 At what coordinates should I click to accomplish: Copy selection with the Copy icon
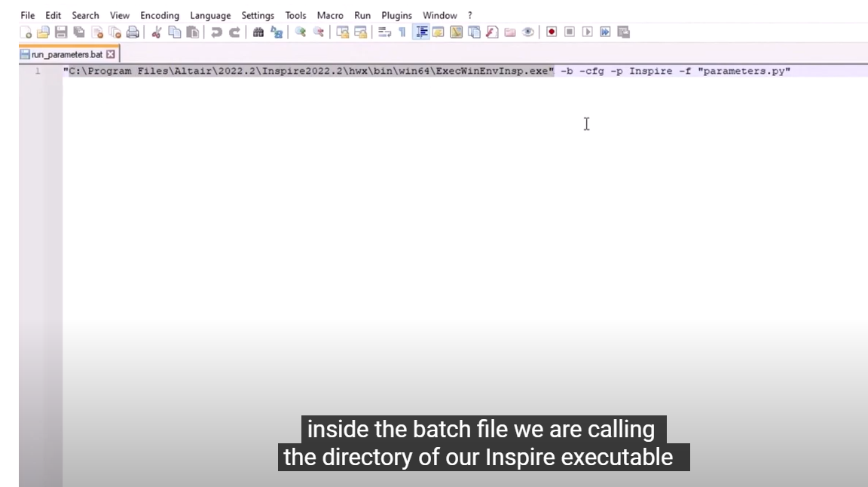click(x=174, y=32)
